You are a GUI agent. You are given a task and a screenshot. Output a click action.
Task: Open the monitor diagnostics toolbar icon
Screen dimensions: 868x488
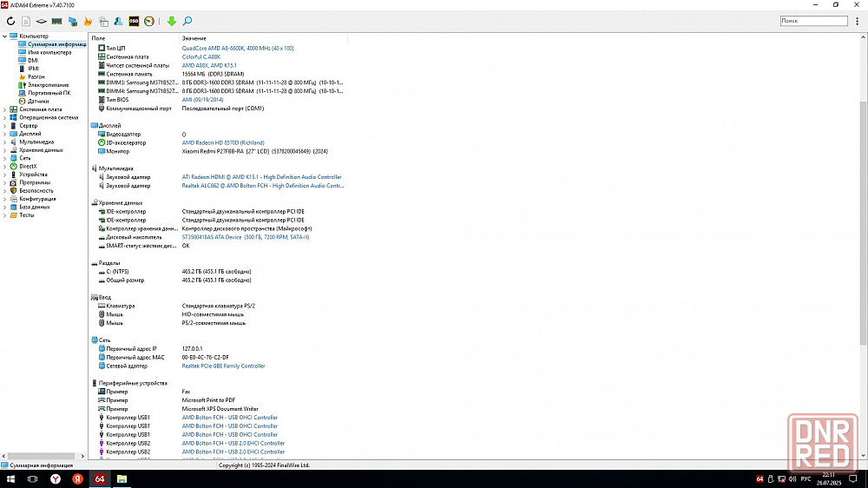tap(73, 21)
